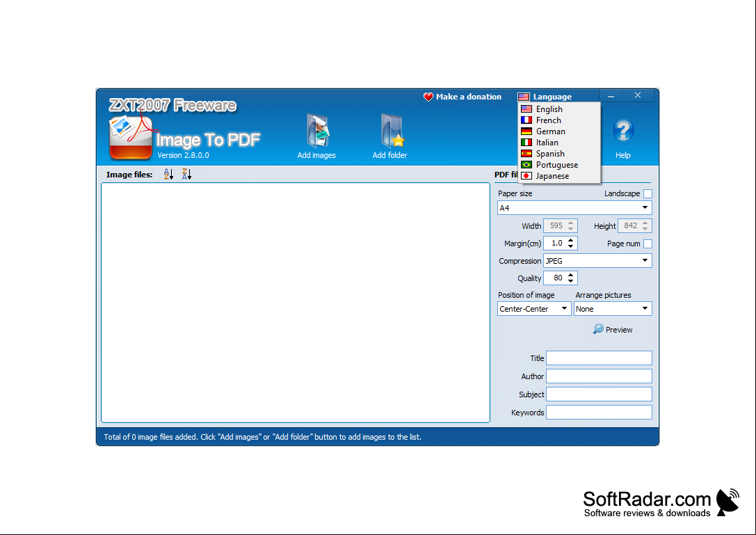
Task: Select English from the language menu
Action: point(559,109)
